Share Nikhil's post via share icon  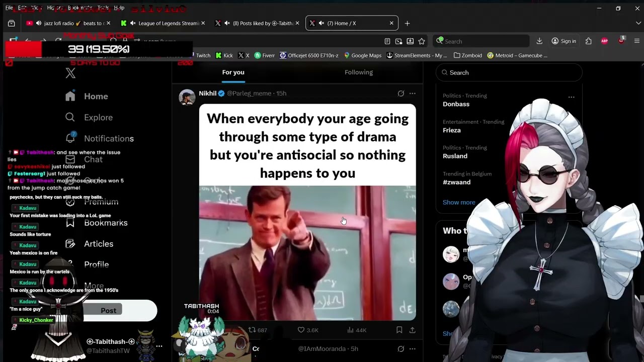[412, 330]
